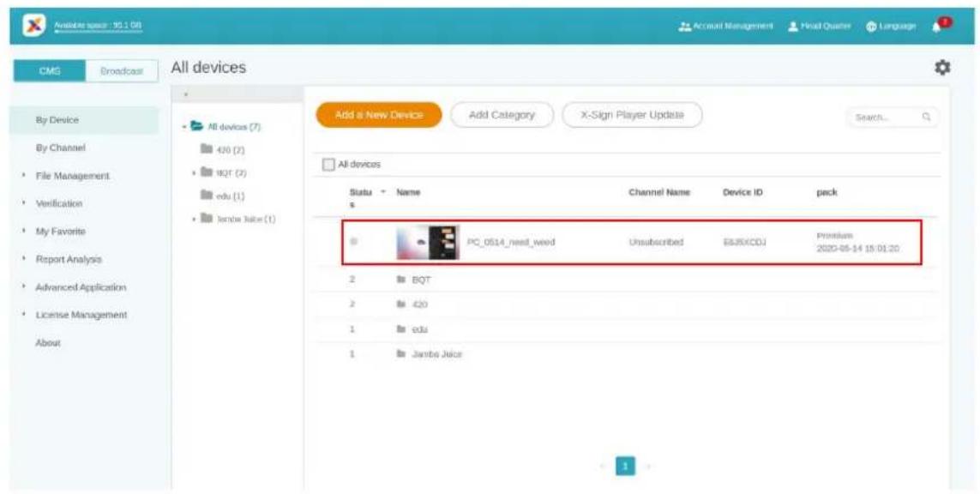Open the 420 folder row in list
Viewport: 980px width, 494px height.
(x=628, y=304)
